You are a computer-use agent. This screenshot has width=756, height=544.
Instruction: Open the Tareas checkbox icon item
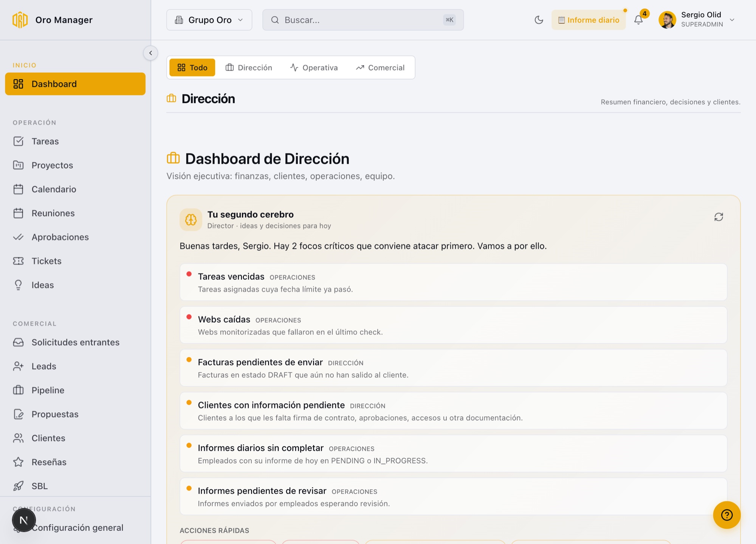18,141
